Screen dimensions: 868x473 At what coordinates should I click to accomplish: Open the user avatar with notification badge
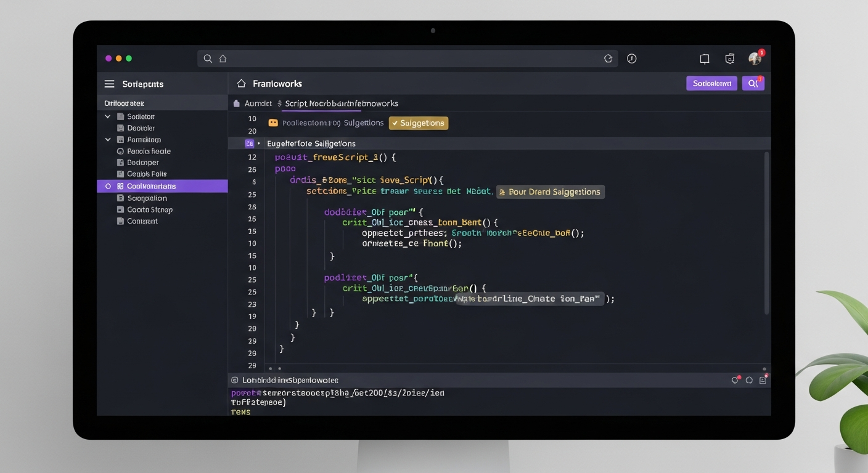coord(755,59)
